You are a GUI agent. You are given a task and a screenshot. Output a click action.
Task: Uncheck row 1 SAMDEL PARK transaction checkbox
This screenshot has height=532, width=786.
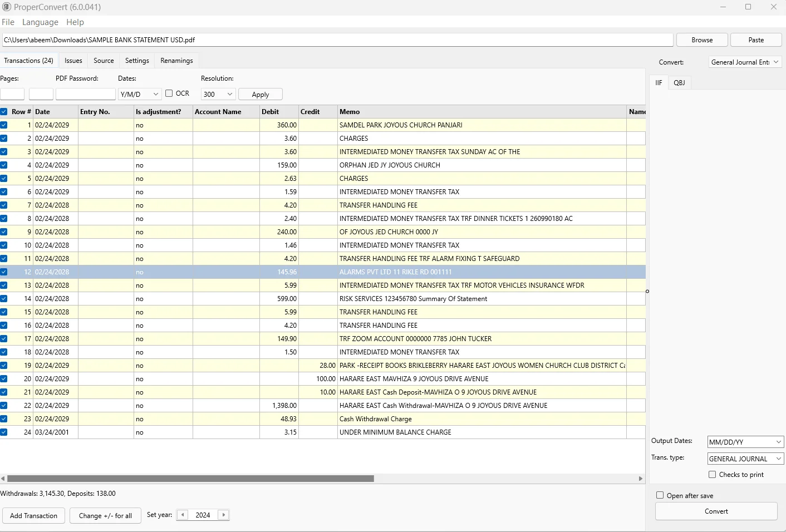[x=3, y=125]
